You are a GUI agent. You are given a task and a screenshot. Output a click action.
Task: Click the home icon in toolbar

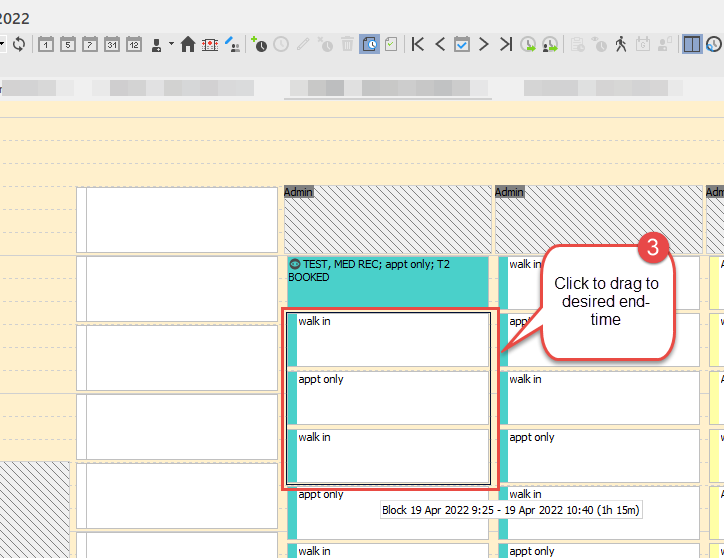point(188,45)
